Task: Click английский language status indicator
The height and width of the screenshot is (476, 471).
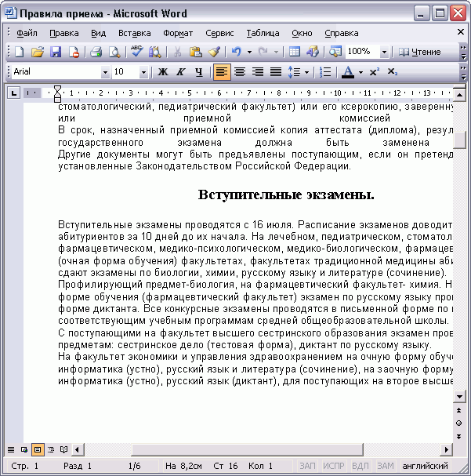Action: click(425, 466)
